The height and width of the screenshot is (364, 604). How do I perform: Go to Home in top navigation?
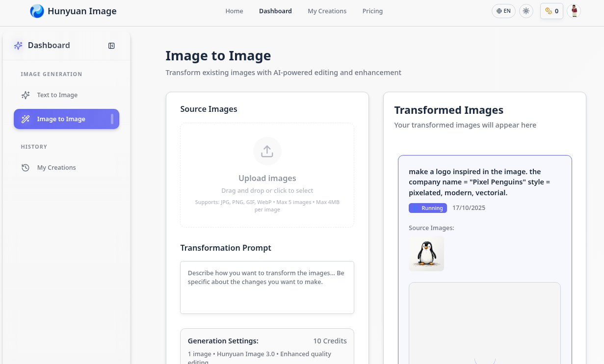click(x=234, y=11)
